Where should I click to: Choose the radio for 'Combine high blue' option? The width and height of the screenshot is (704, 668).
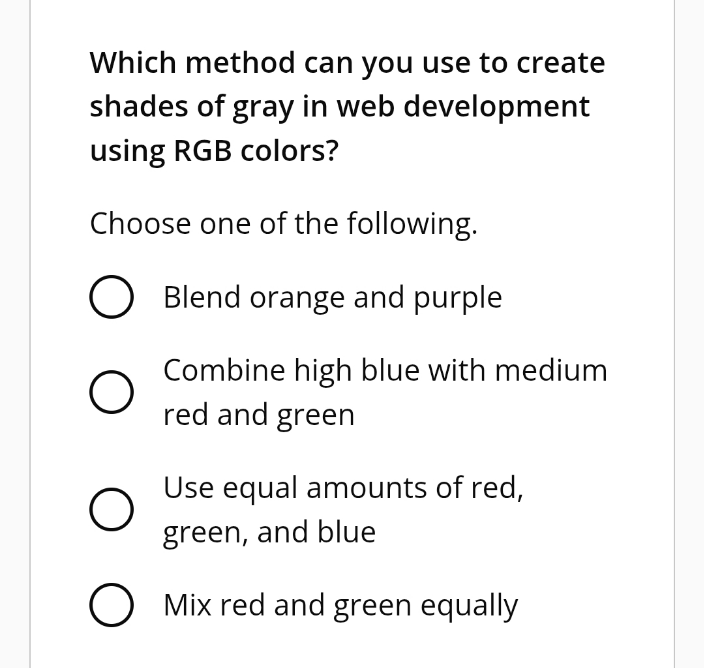[x=112, y=393]
